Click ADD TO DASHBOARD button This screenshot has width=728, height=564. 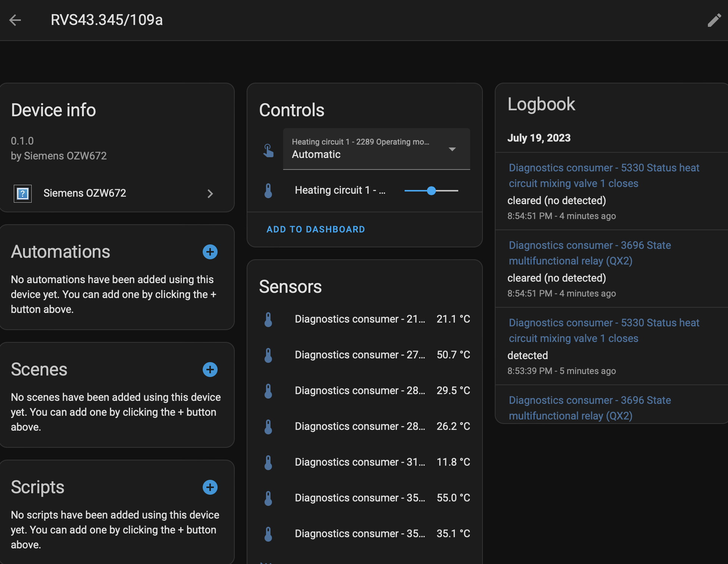pyautogui.click(x=316, y=229)
